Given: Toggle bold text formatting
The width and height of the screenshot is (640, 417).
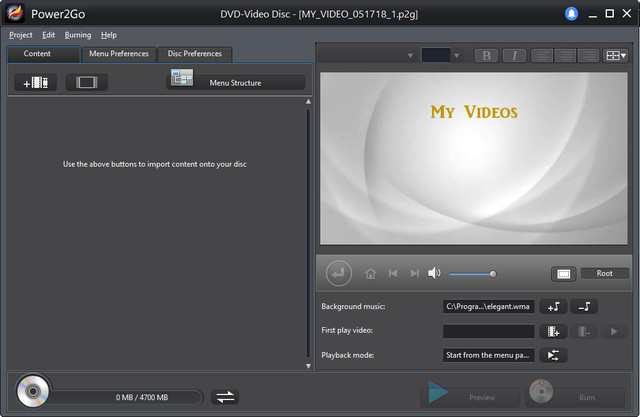Looking at the screenshot, I should tap(486, 55).
